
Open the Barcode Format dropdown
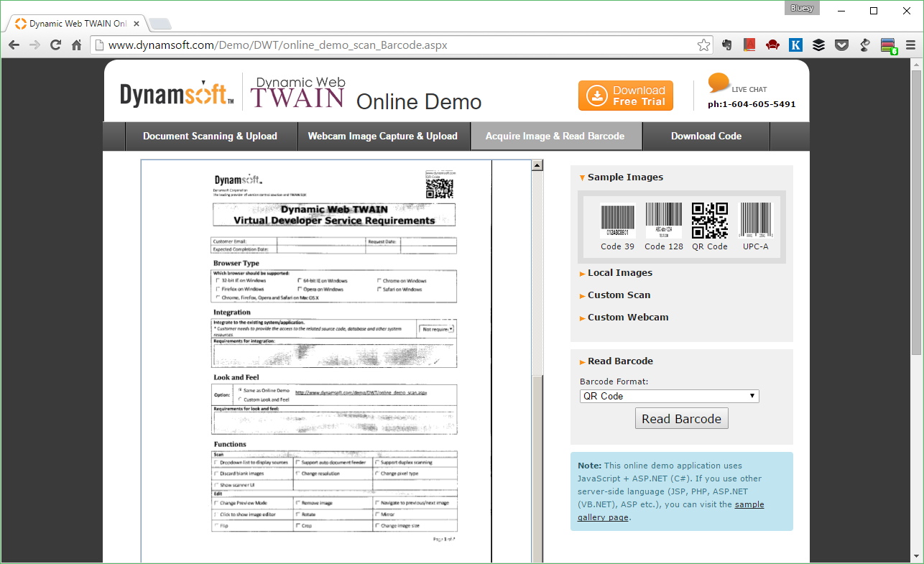click(669, 396)
